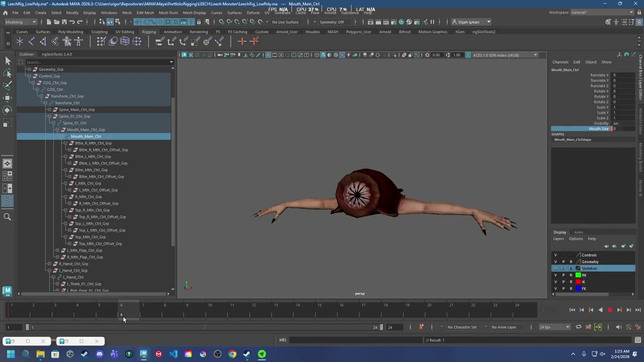Toggle reference R box of FK layer

point(571,289)
